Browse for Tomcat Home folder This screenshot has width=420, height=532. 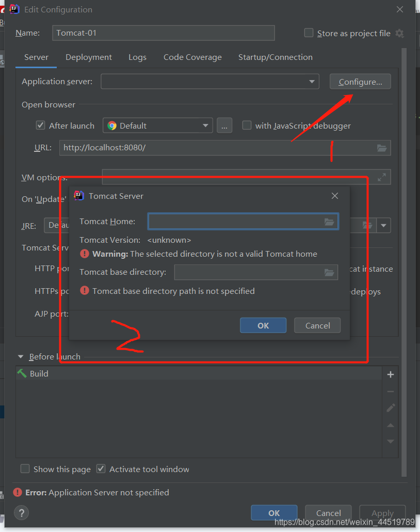pos(329,222)
